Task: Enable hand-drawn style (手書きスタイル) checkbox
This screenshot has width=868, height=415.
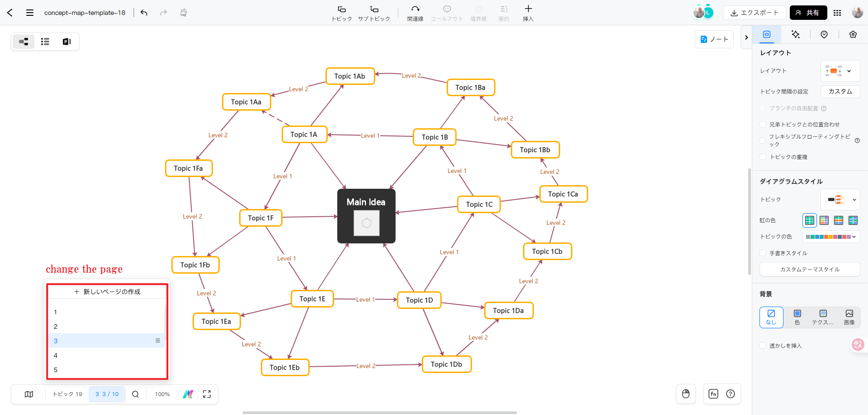Action: (x=763, y=253)
